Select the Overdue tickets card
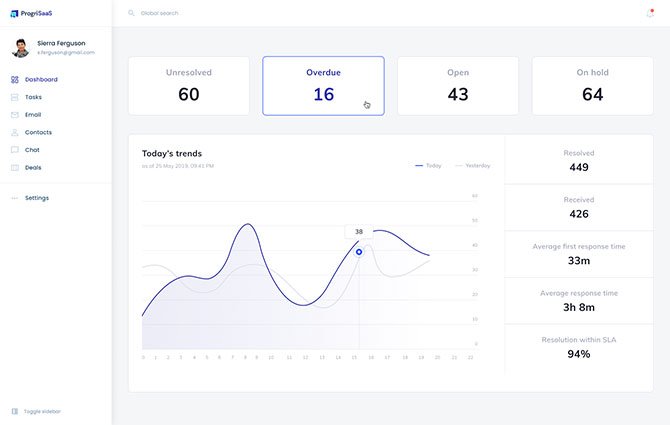Viewport: 670px width, 425px height. pyautogui.click(x=323, y=86)
